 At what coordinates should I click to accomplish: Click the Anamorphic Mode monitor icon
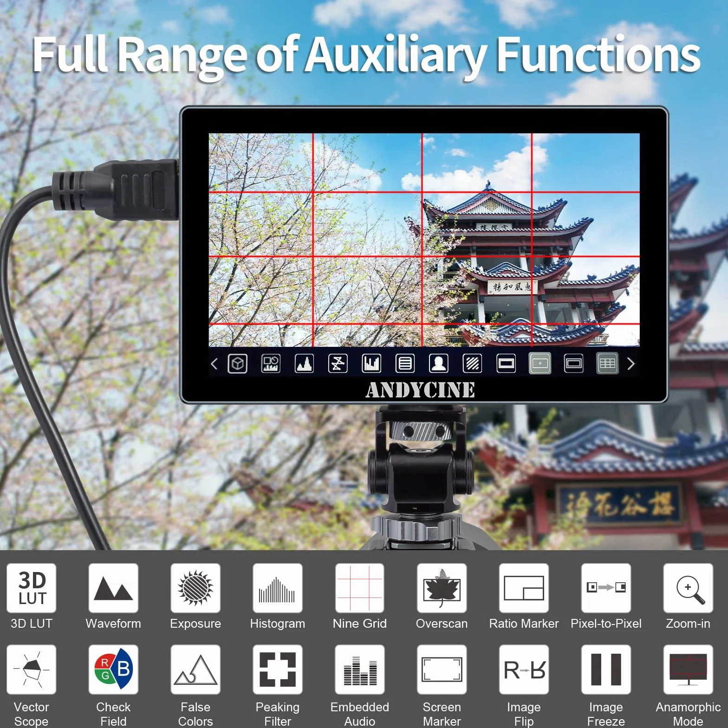(688, 669)
